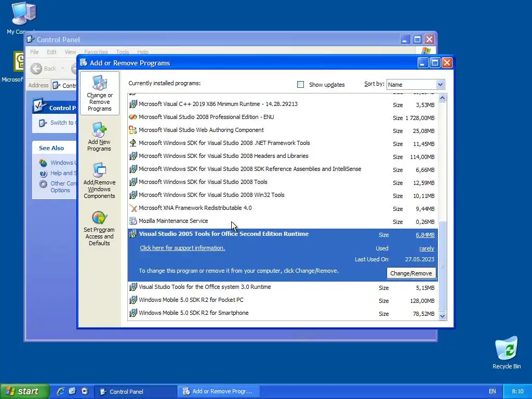The height and width of the screenshot is (399, 532).
Task: Click the EN language indicator in the taskbar
Action: pos(492,391)
